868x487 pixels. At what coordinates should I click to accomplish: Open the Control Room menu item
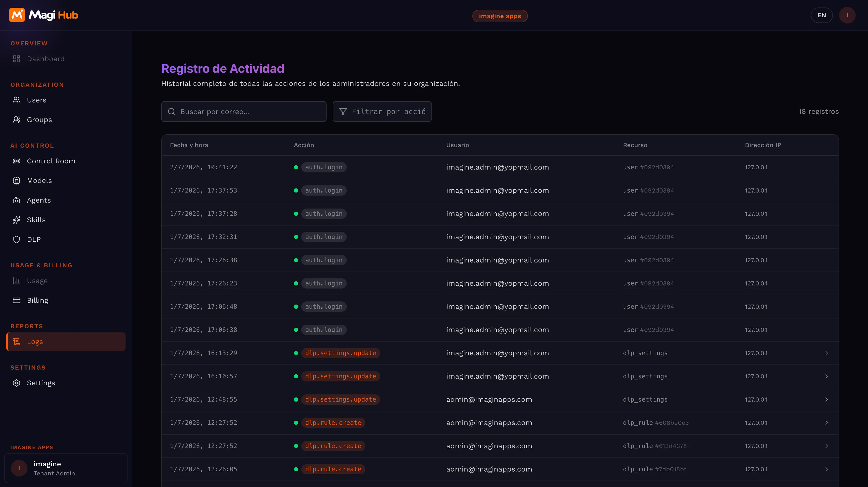click(66, 161)
